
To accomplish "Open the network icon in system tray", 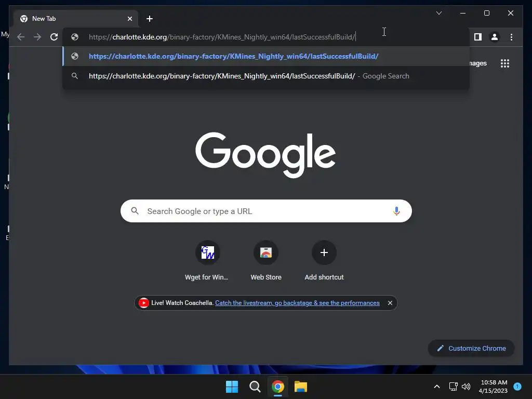I will 453,387.
